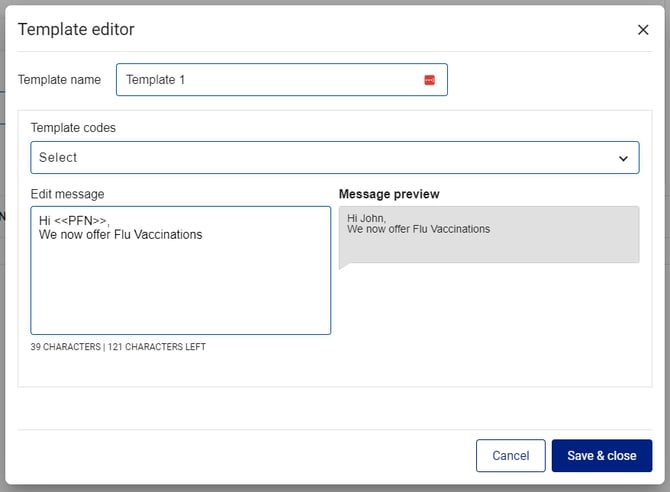Click the 'Template editor' dialog title
The image size is (670, 492).
tap(76, 29)
